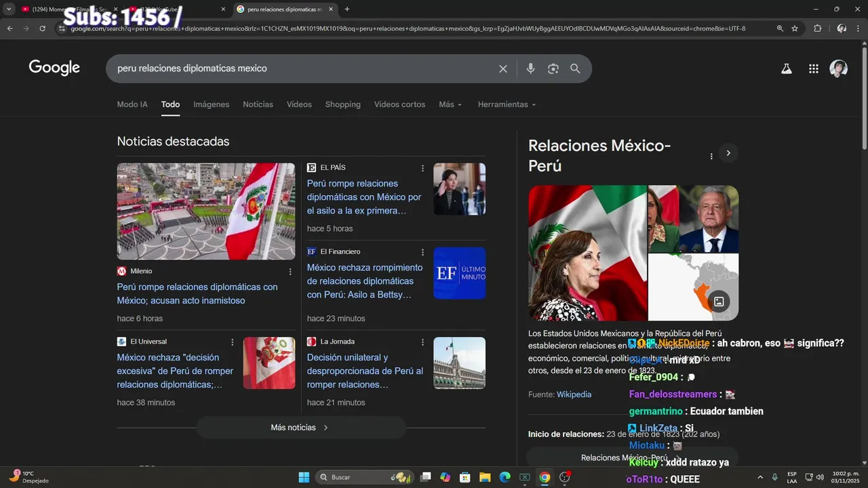Viewport: 868px width, 488px height.
Task: Show hidden system tray icons
Action: (x=759, y=477)
